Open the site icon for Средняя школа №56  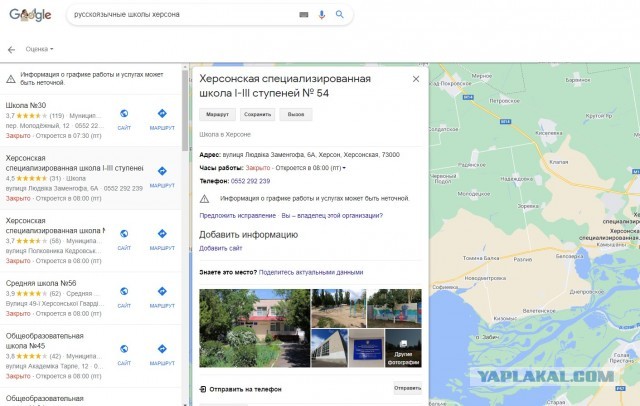coord(124,291)
